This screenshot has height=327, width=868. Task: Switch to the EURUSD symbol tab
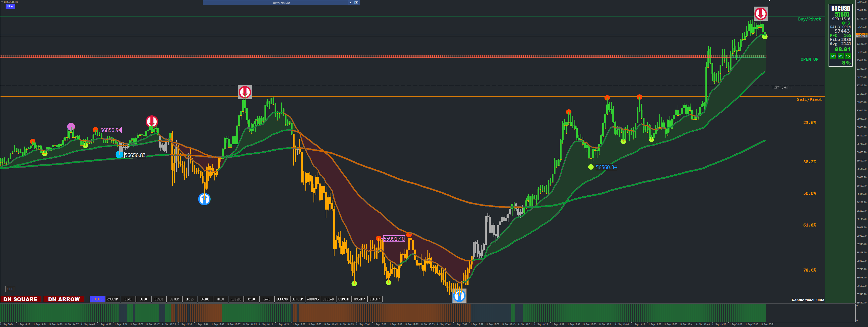click(282, 299)
